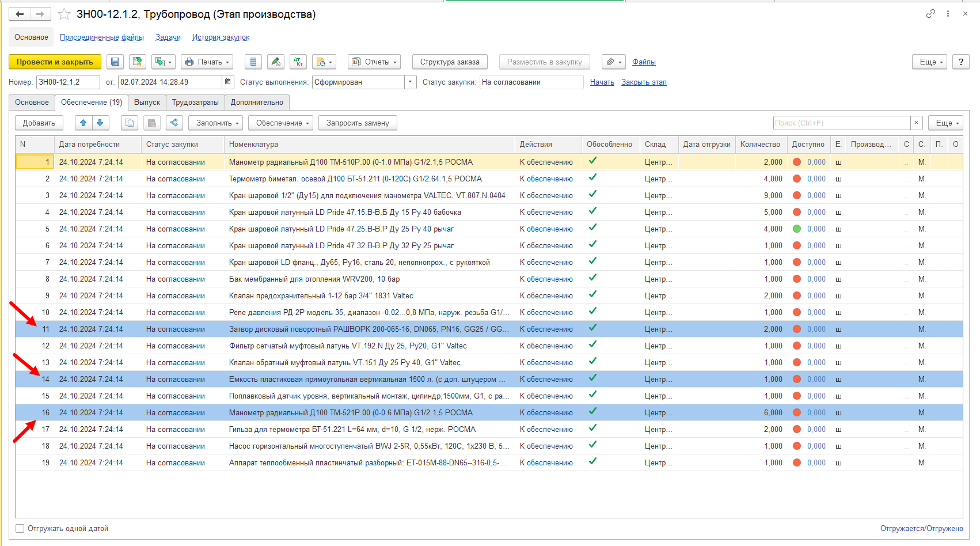
Task: Switch to the Дополнительно tab
Action: tap(257, 102)
